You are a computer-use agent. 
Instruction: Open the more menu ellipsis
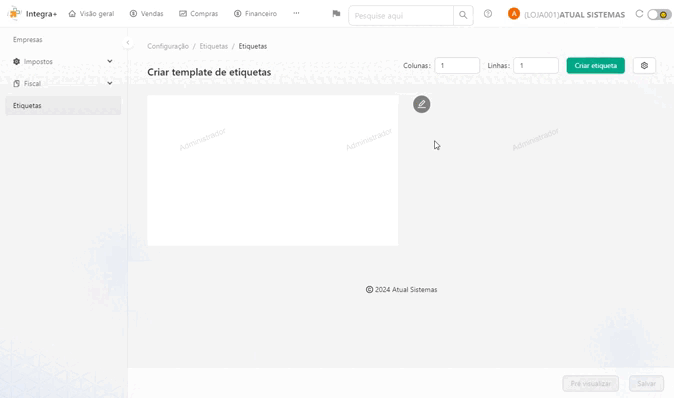(296, 13)
